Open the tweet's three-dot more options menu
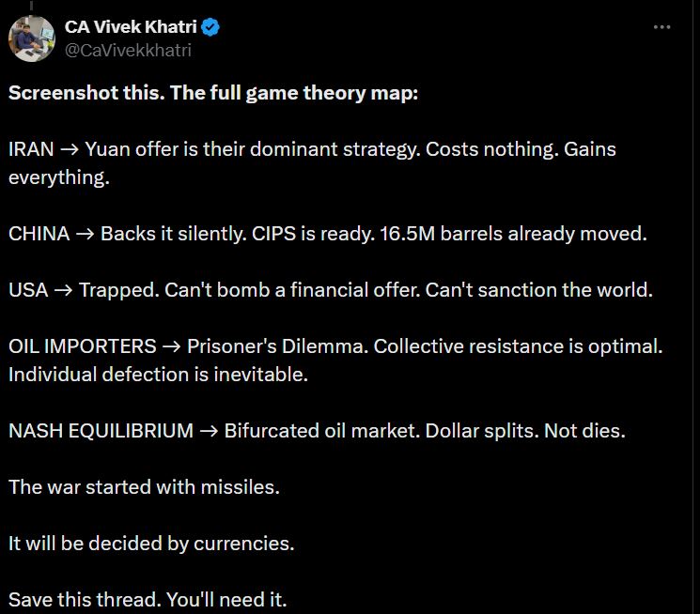Image resolution: width=700 pixels, height=614 pixels. coord(662,28)
